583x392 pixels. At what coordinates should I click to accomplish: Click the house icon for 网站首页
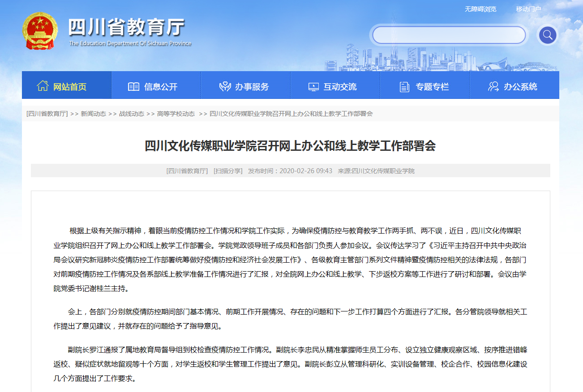point(43,86)
